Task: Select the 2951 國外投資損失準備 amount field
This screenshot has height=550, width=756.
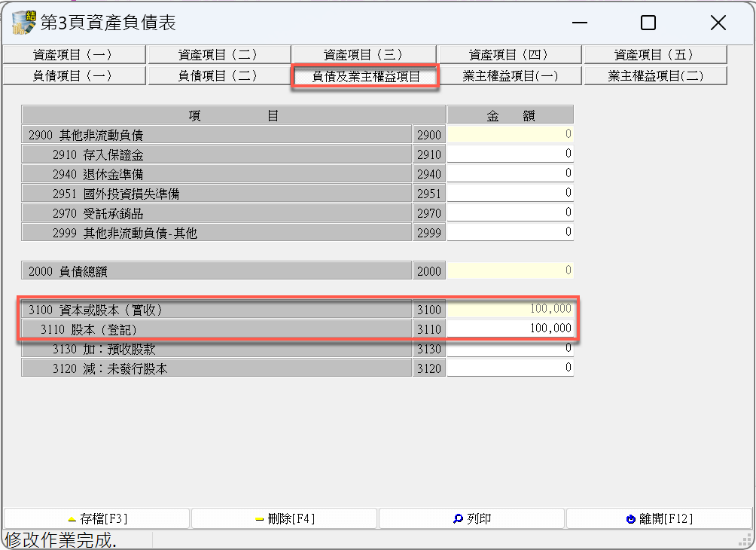Action: (510, 193)
